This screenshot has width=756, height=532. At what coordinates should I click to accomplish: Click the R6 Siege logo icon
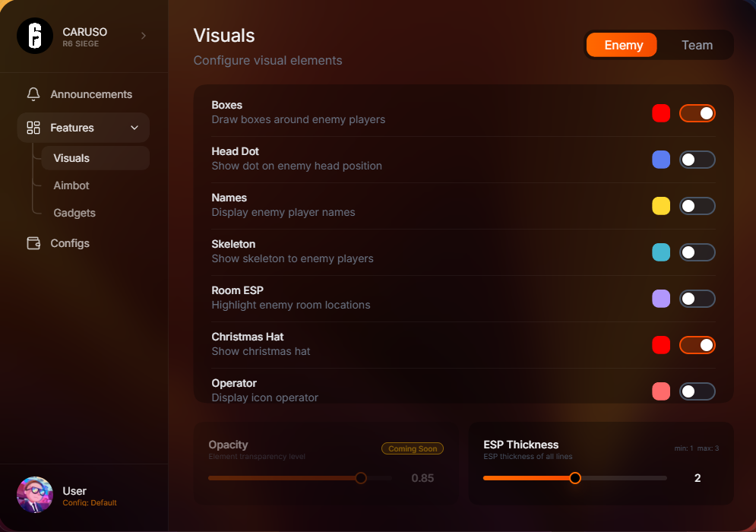pyautogui.click(x=35, y=36)
